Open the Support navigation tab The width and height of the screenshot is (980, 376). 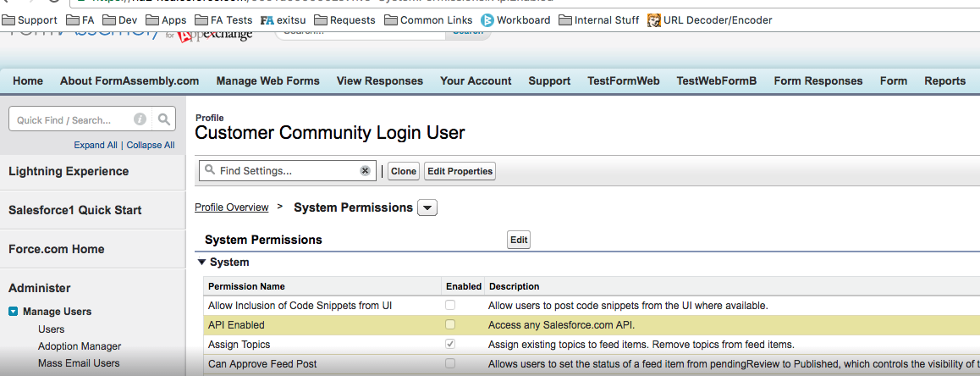pyautogui.click(x=549, y=80)
